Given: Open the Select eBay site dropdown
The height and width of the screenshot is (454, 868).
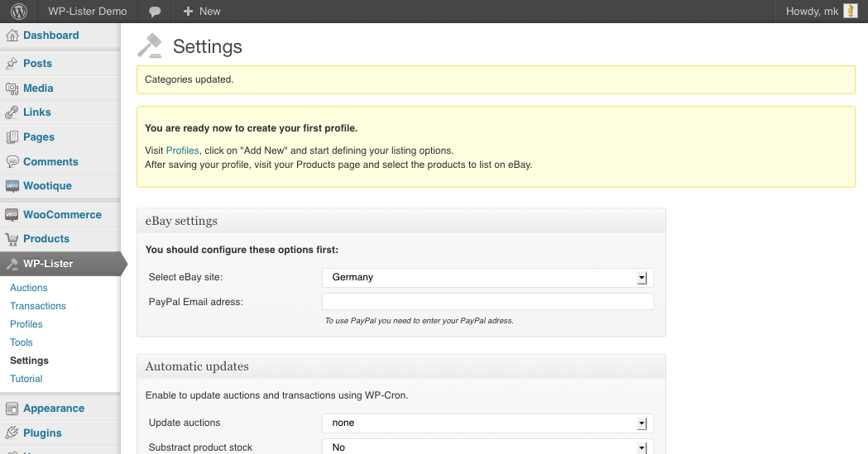Looking at the screenshot, I should (487, 278).
